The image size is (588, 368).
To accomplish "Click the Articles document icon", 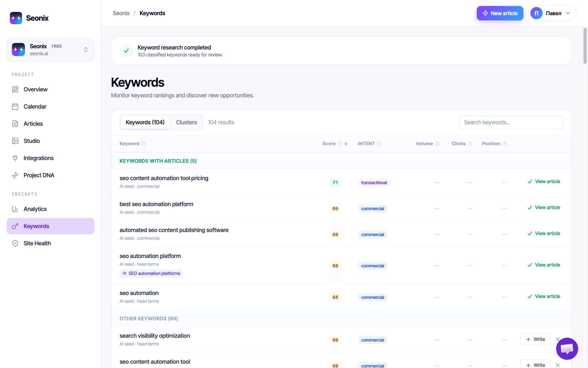I will 15,124.
